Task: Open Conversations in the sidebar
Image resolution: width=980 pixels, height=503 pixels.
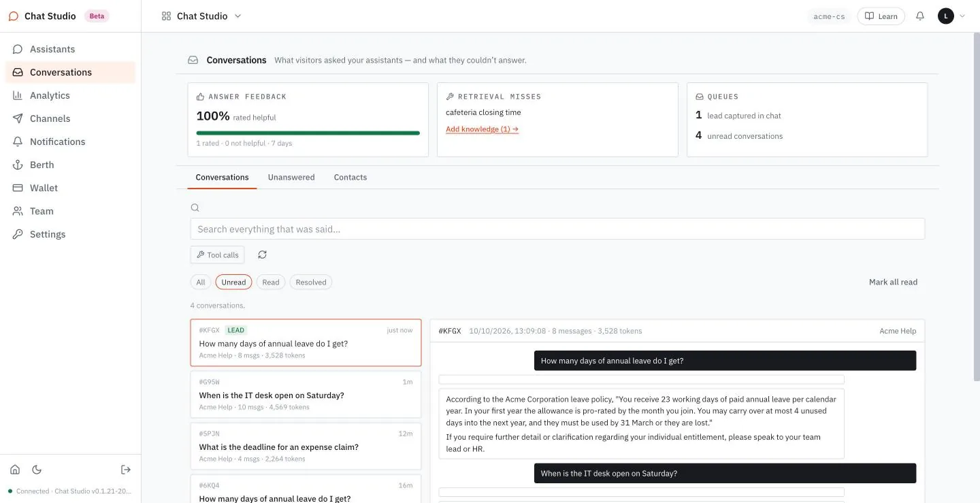Action: 71,72
